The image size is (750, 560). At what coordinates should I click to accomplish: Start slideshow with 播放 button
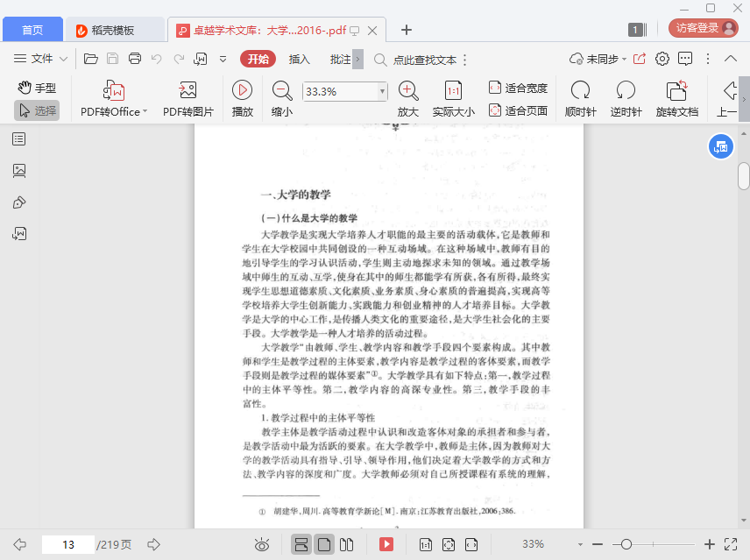point(243,99)
